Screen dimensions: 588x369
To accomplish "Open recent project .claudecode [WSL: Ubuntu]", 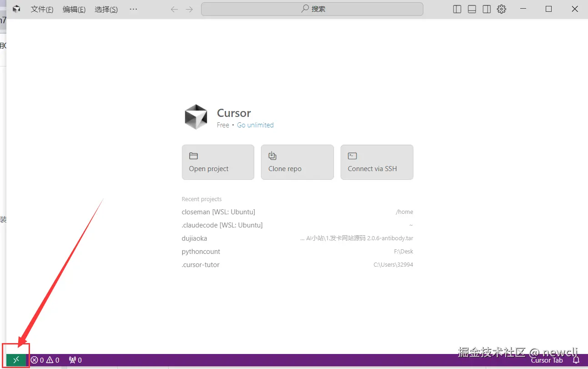I will 297,225.
